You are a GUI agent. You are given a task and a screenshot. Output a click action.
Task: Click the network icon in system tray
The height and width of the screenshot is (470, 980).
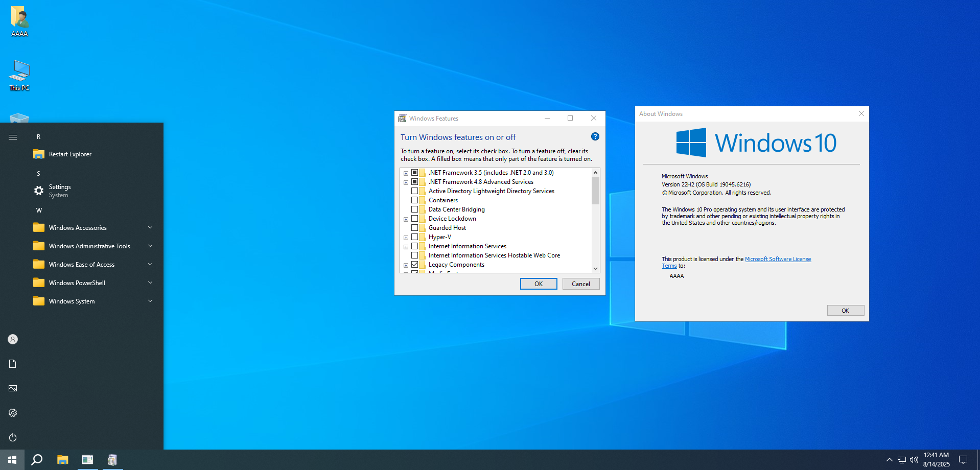[x=902, y=460]
